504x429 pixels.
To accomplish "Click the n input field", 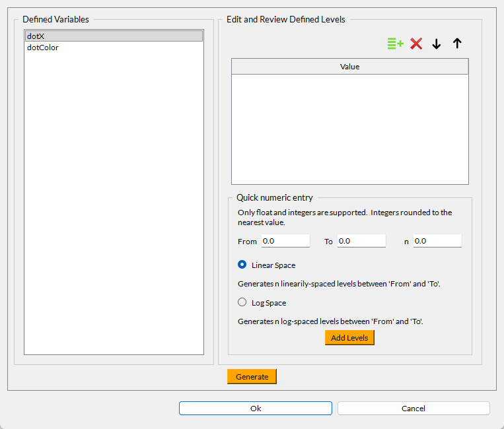I will point(437,241).
